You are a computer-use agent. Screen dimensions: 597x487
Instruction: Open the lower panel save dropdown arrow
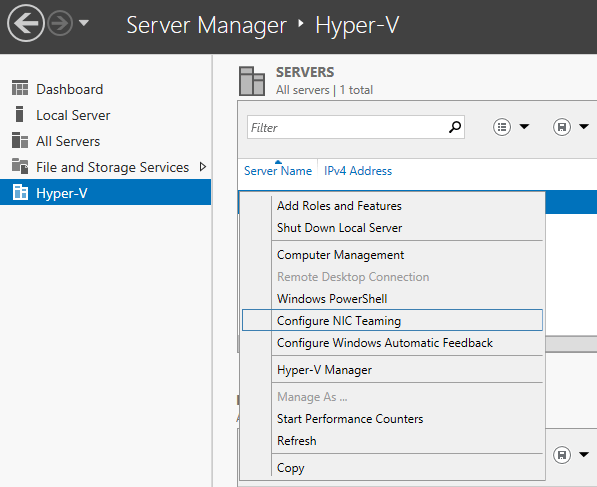coord(584,455)
